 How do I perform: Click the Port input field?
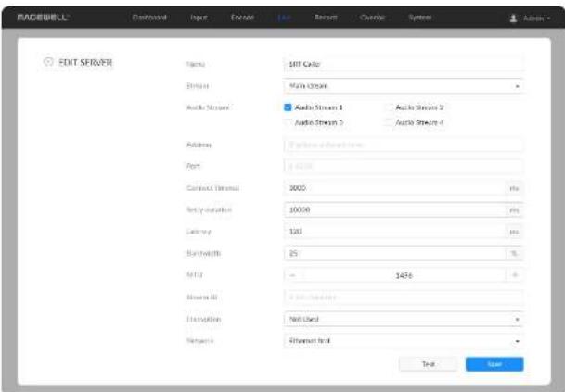click(404, 166)
